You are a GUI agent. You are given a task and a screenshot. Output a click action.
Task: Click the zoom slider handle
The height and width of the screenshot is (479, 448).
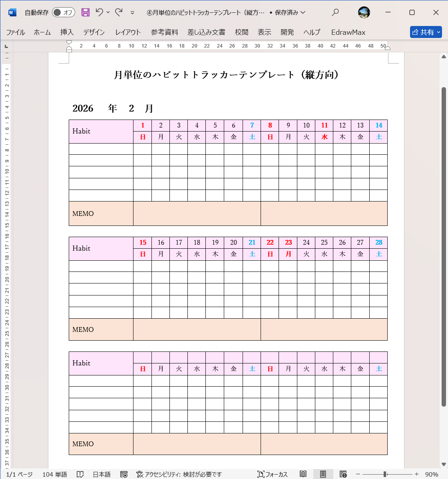tap(385, 474)
